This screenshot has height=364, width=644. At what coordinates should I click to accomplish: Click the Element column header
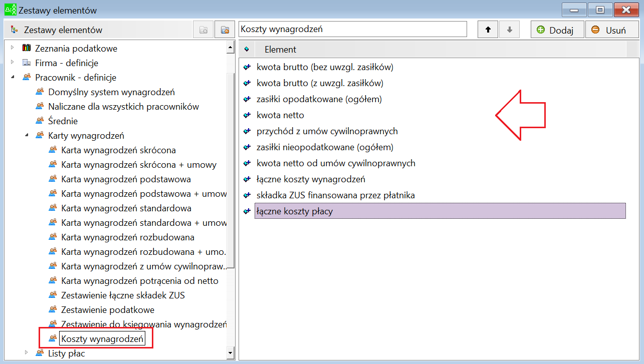pyautogui.click(x=440, y=50)
